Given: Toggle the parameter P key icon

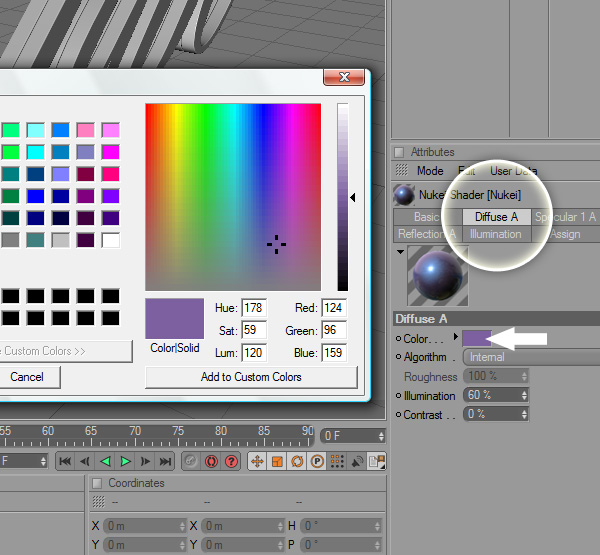Looking at the screenshot, I should pos(317,461).
